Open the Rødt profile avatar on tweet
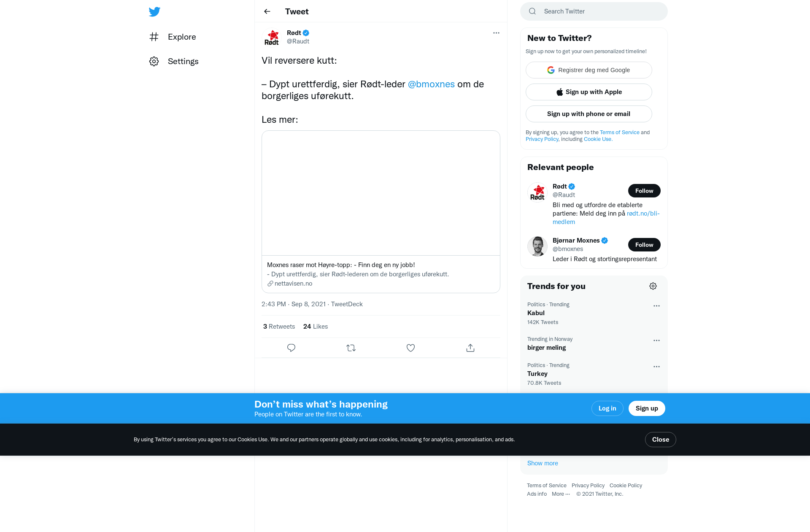The image size is (810, 532). click(x=272, y=37)
